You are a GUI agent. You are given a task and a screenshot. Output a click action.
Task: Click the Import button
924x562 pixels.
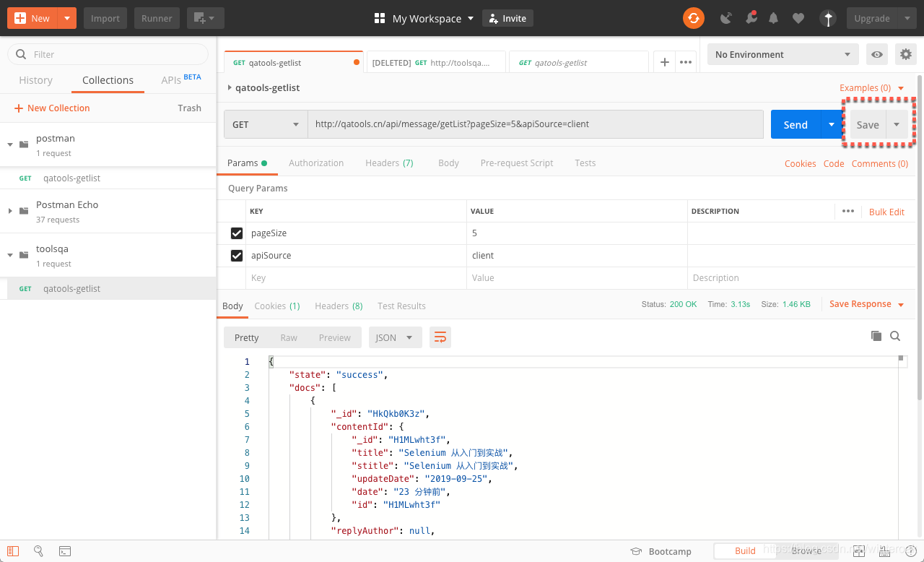(x=105, y=18)
